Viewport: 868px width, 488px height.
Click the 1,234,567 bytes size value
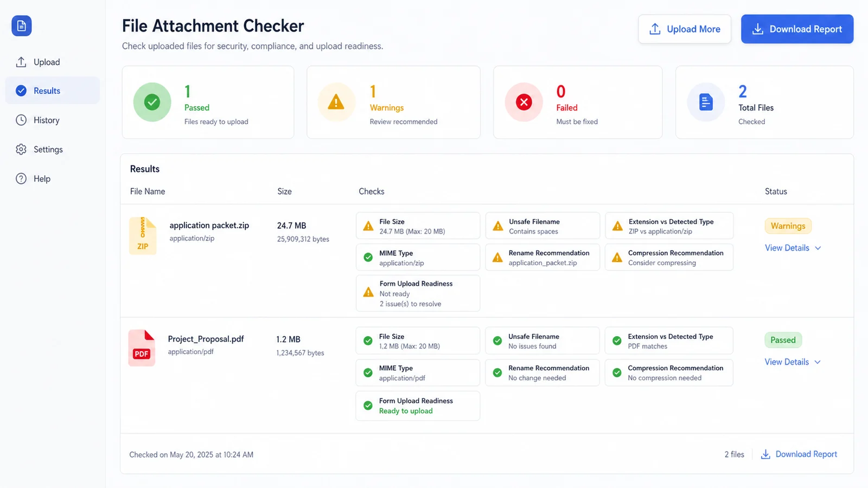(300, 353)
